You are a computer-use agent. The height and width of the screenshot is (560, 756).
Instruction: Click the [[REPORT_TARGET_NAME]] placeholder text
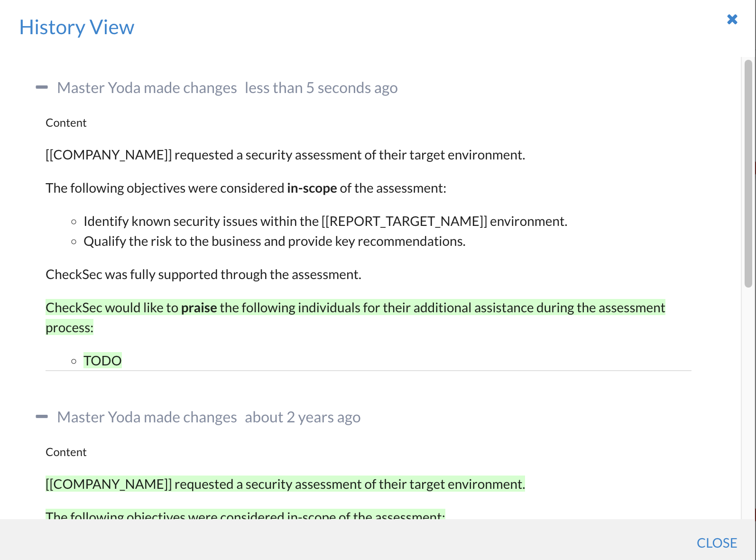tap(404, 222)
